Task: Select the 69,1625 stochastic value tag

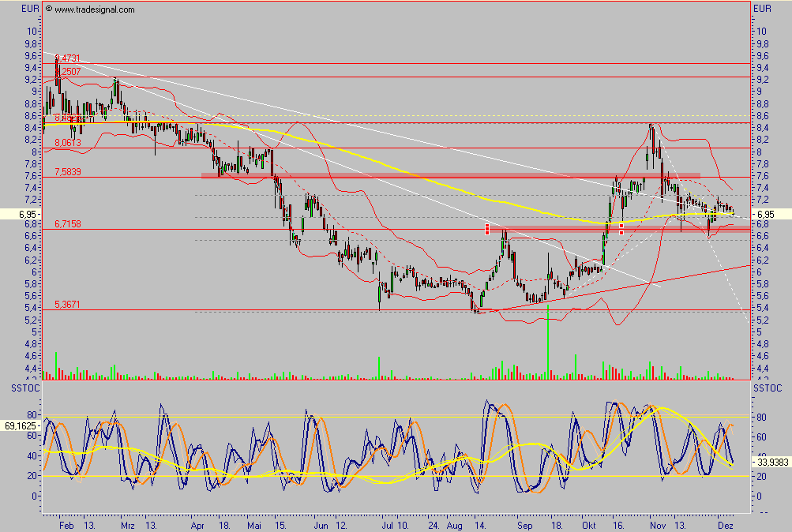Action: pyautogui.click(x=20, y=425)
